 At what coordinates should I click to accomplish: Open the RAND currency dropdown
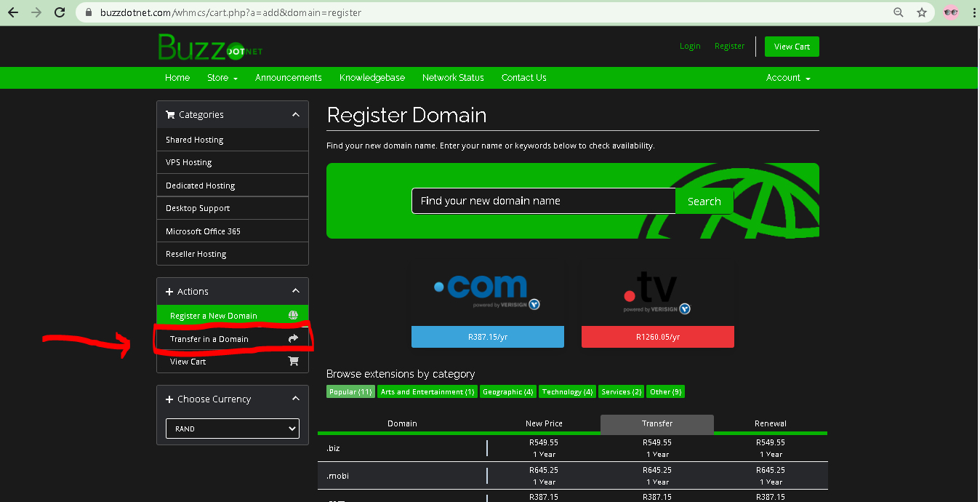click(x=233, y=429)
